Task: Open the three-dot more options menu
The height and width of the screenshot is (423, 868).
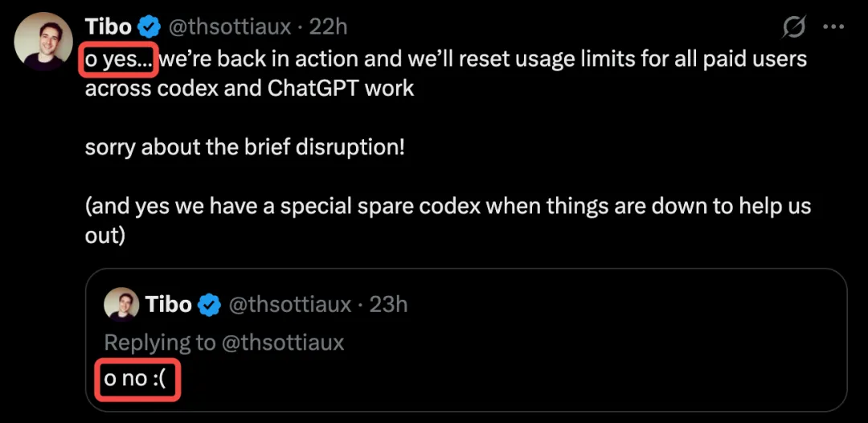Action: pos(833,27)
